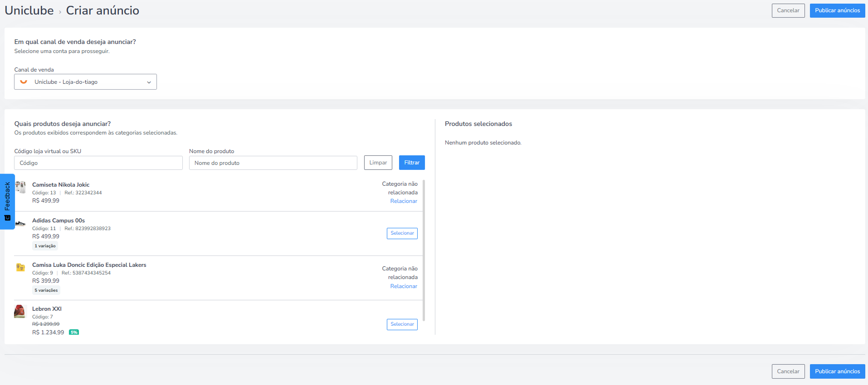Relacionar category for Camisa Luka Doncic
Image resolution: width=868 pixels, height=385 pixels.
pos(404,286)
